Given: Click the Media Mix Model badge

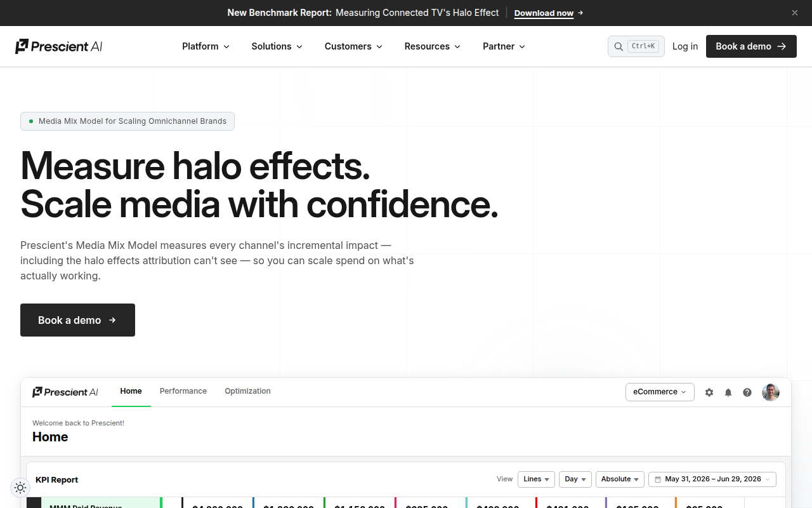Looking at the screenshot, I should 128,121.
